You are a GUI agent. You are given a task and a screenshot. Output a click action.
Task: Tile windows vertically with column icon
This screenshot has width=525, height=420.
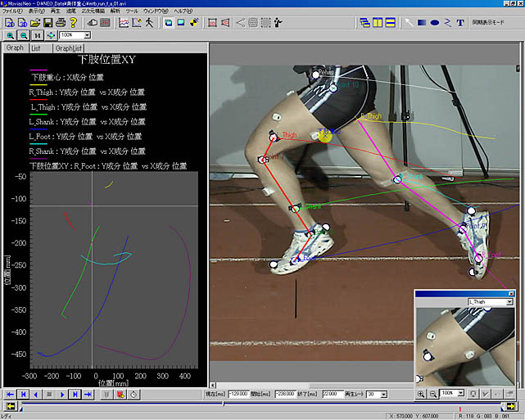[378, 23]
